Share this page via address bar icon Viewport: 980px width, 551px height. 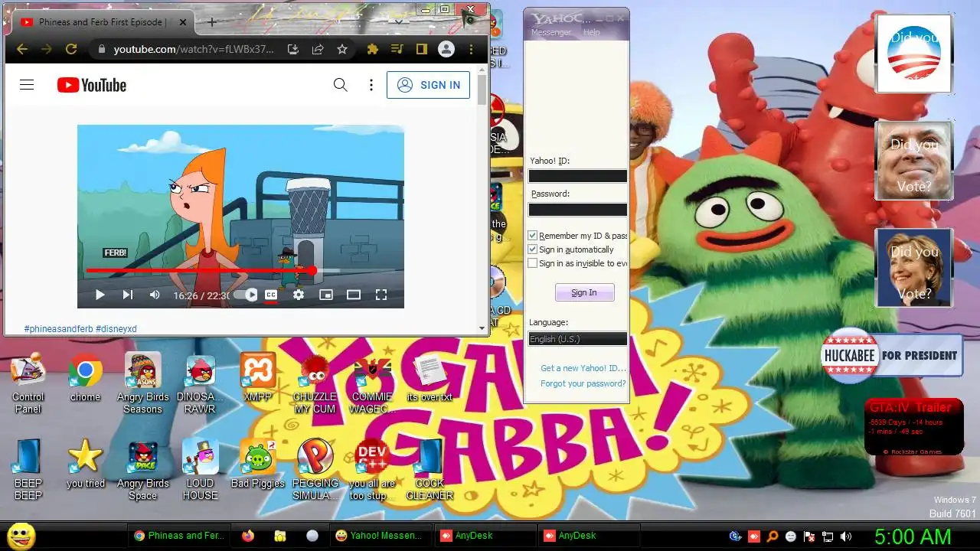(x=317, y=49)
